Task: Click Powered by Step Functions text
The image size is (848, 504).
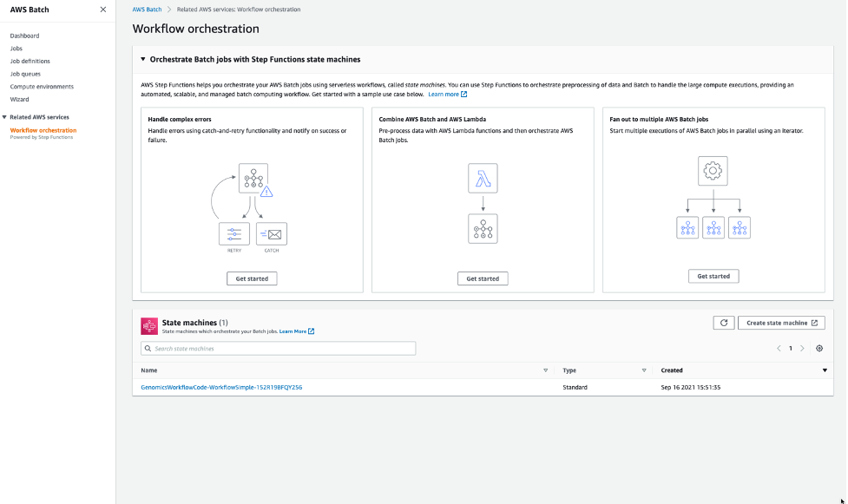Action: (x=42, y=137)
